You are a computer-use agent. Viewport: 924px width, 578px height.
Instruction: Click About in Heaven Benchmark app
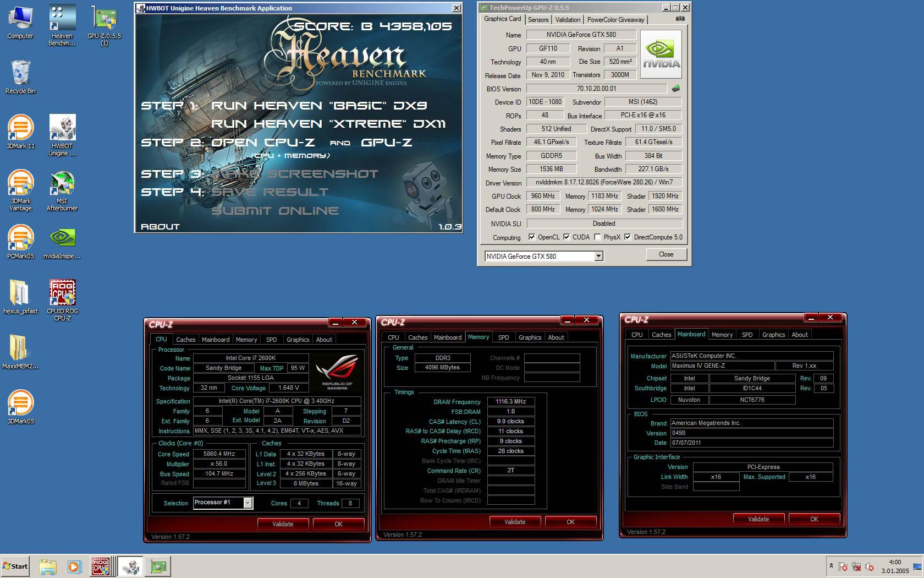click(160, 227)
